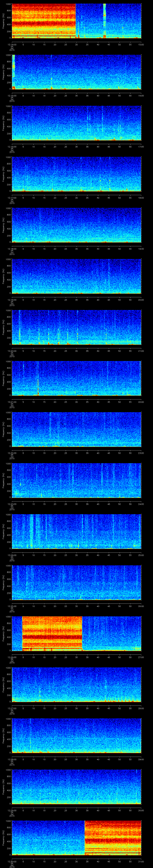153x868 pixels.
Task: Click the 27:00 end-of-axis label
Action: tap(141, 657)
